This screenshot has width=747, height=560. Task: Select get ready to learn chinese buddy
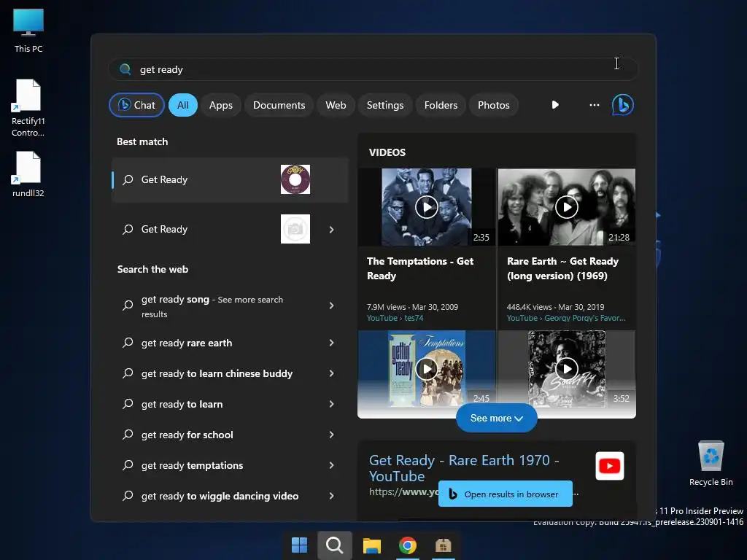coord(230,373)
